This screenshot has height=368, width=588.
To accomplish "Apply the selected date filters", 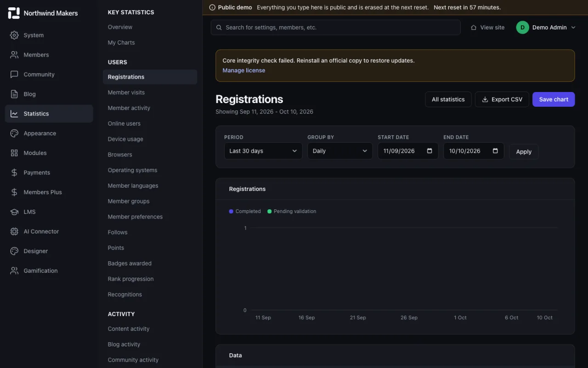I will tap(524, 152).
